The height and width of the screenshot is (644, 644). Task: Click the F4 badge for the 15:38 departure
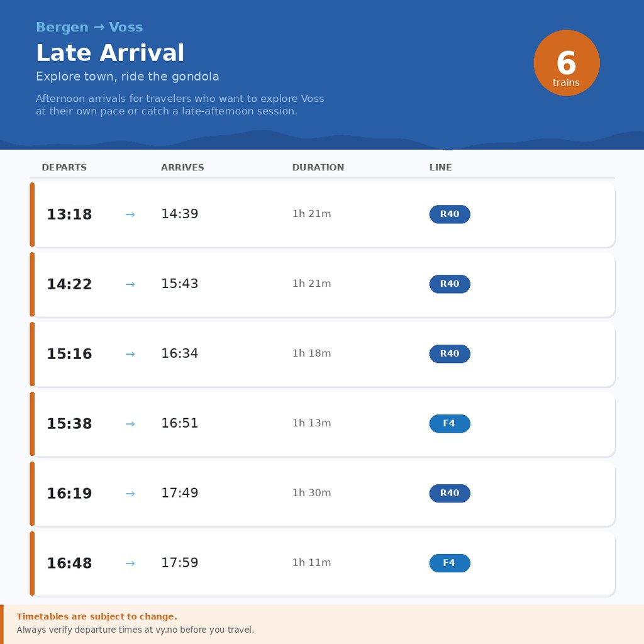point(450,423)
